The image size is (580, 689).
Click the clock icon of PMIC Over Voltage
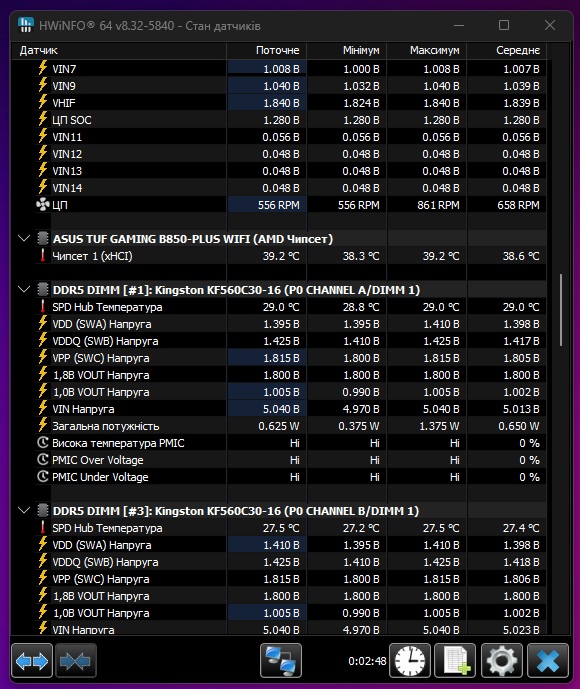(x=43, y=460)
